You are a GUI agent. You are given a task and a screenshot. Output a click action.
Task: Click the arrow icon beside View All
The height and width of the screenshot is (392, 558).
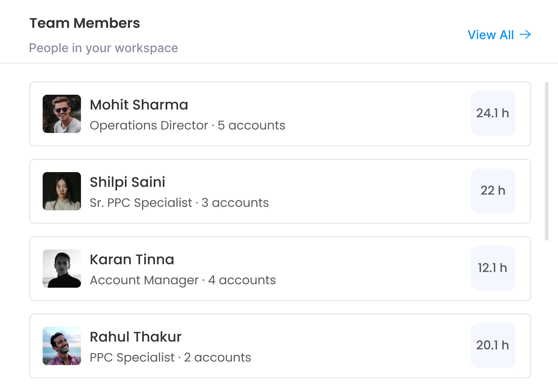point(525,35)
